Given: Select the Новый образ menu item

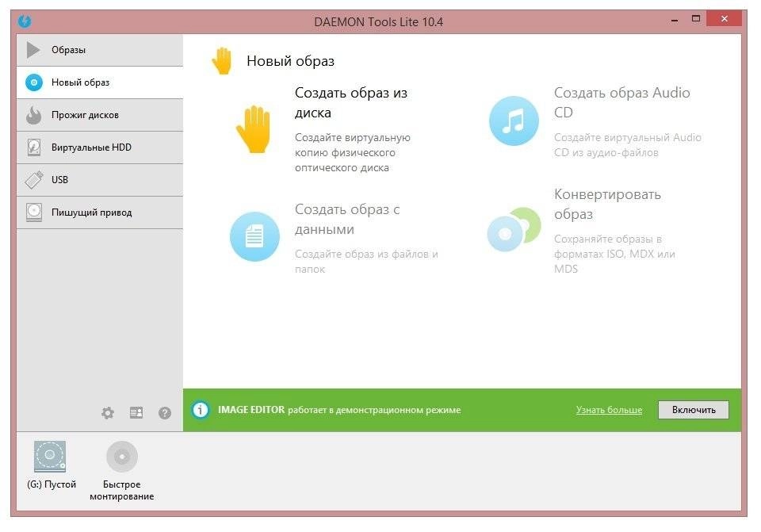Looking at the screenshot, I should [100, 82].
